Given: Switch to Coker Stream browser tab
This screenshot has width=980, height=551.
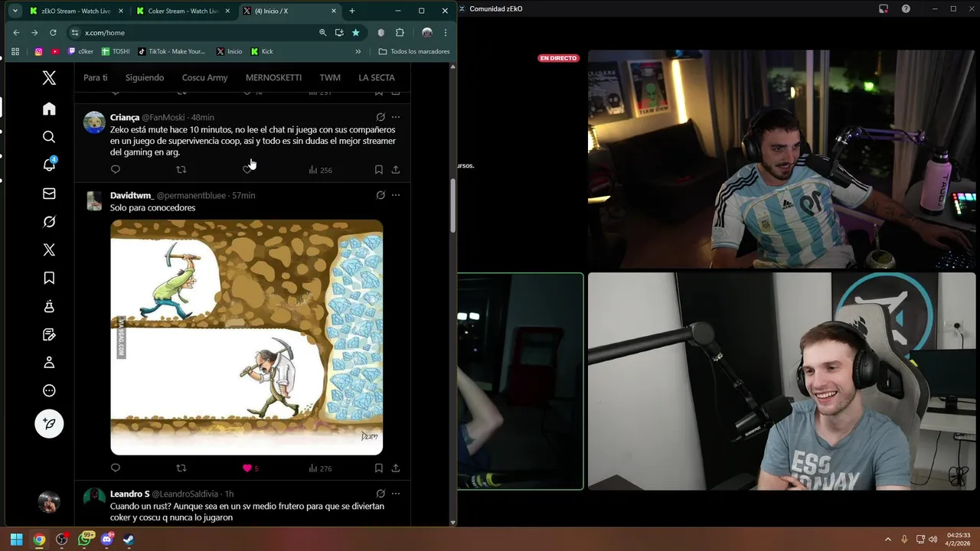Looking at the screenshot, I should click(182, 11).
